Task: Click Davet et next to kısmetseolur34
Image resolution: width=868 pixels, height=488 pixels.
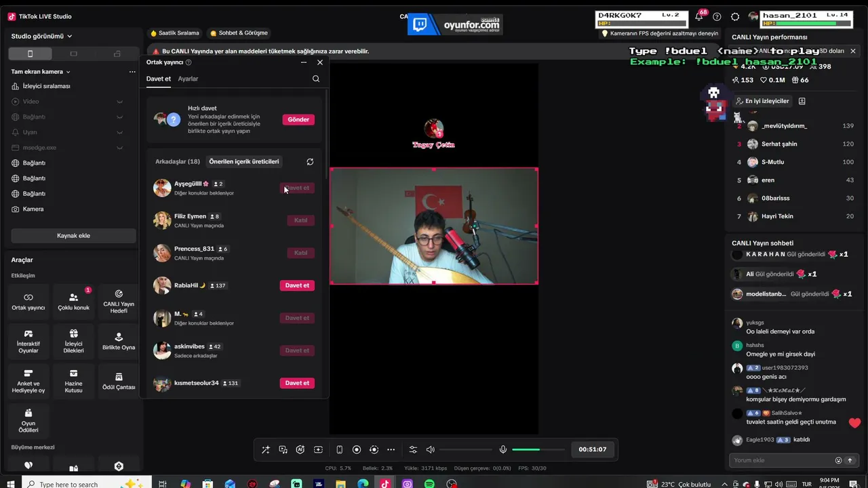Action: (x=297, y=383)
